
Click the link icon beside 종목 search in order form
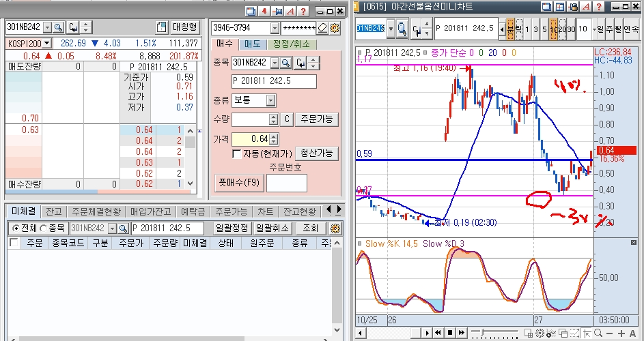click(300, 63)
